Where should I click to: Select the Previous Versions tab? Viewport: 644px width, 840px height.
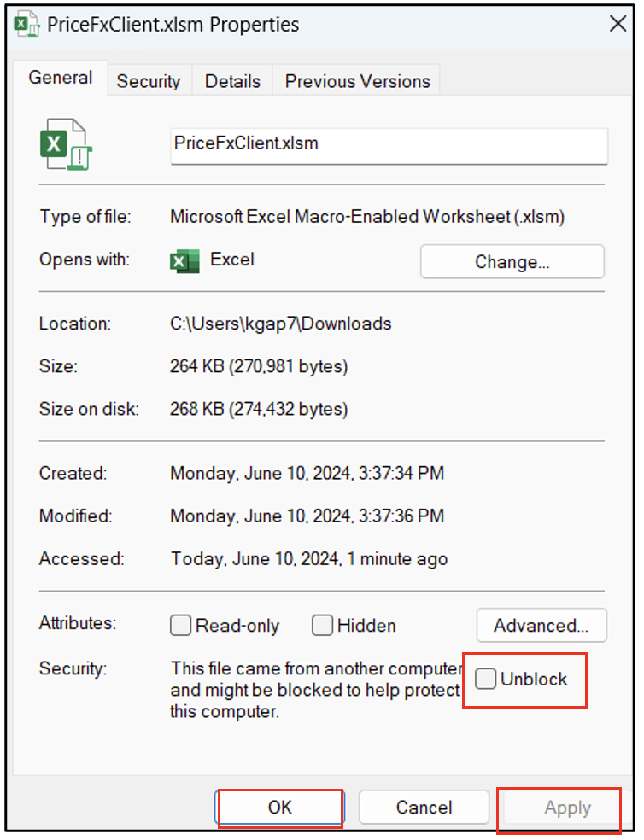[357, 81]
